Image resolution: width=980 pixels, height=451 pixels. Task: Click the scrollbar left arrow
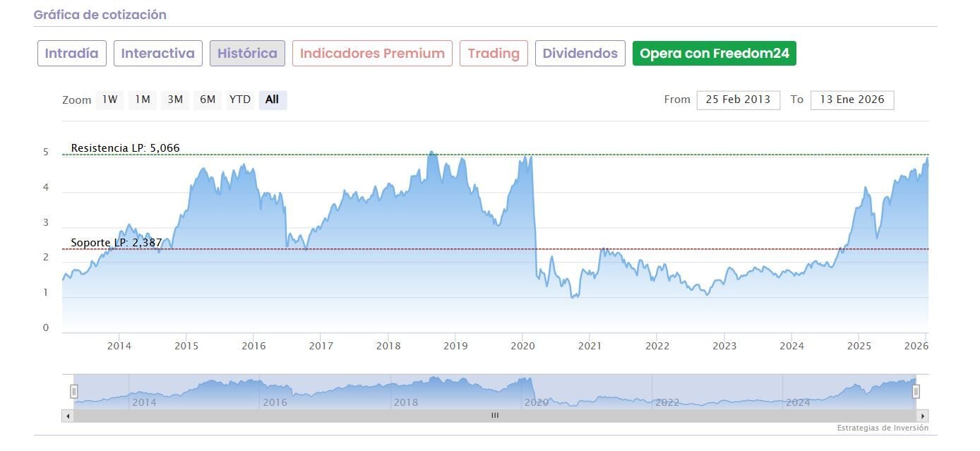point(68,416)
